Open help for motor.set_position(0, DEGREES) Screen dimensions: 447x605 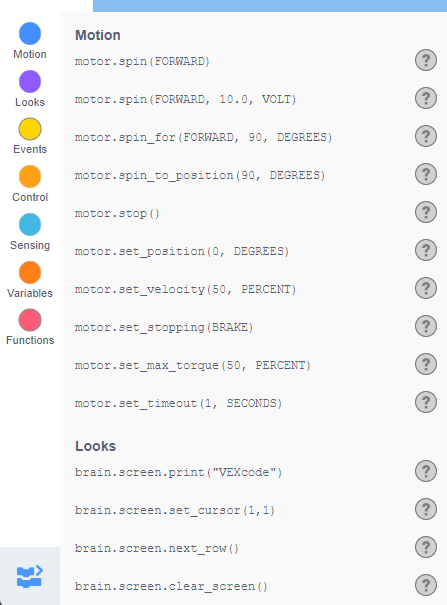click(x=426, y=250)
